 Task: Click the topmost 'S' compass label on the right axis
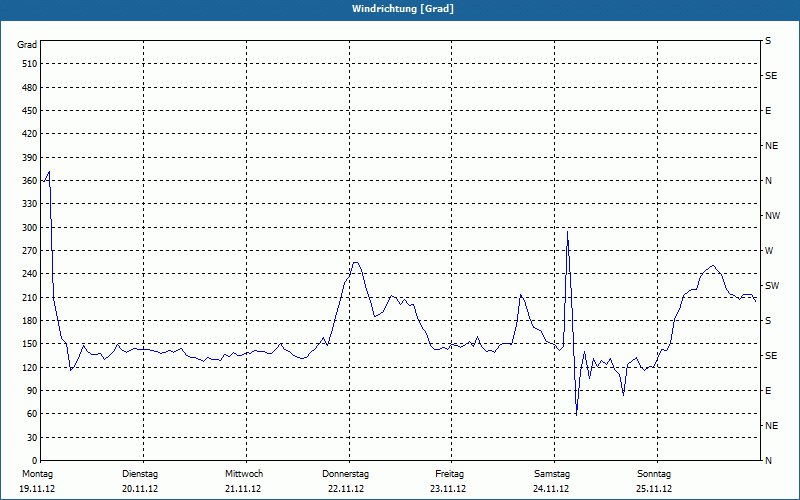click(768, 41)
